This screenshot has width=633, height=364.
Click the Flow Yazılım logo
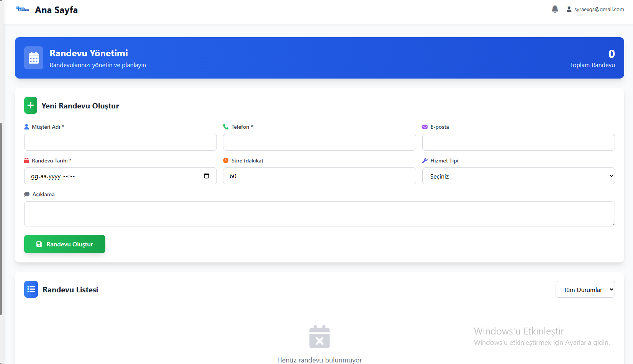click(x=23, y=9)
